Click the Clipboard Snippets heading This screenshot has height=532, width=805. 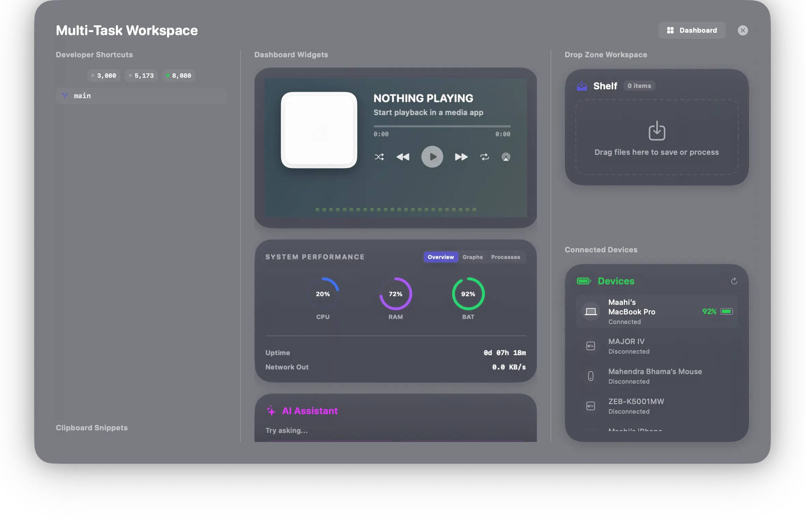[x=92, y=428]
